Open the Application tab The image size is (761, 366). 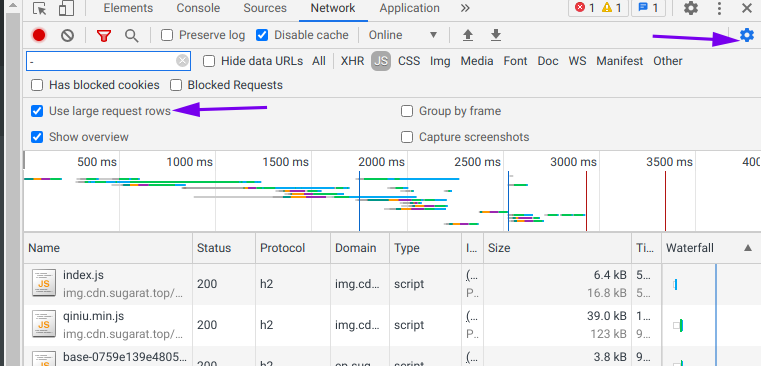pyautogui.click(x=410, y=8)
